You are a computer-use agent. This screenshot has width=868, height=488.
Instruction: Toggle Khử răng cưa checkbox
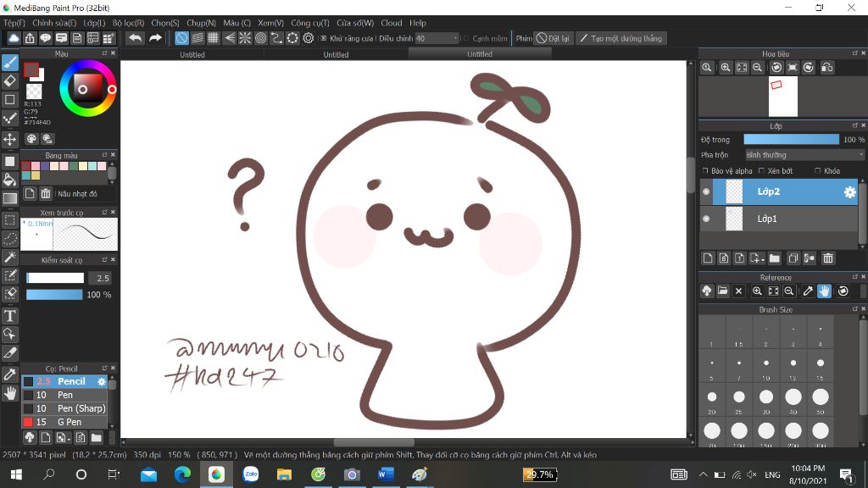(324, 38)
